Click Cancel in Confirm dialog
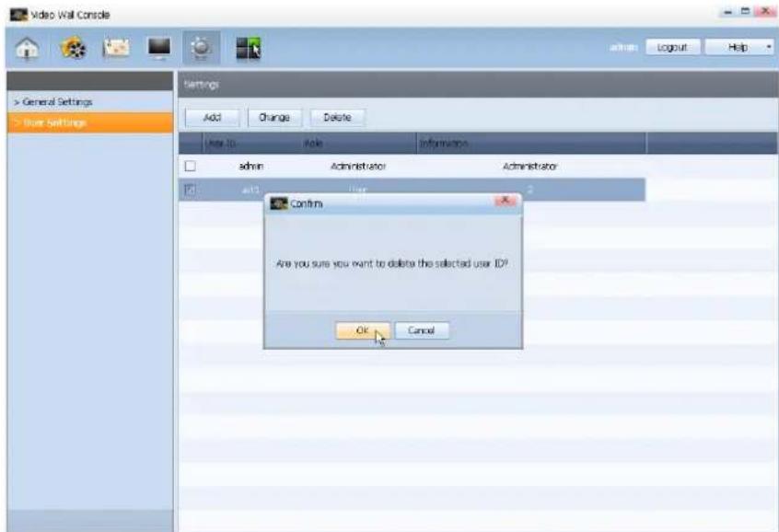This screenshot has width=779, height=532. [x=422, y=330]
